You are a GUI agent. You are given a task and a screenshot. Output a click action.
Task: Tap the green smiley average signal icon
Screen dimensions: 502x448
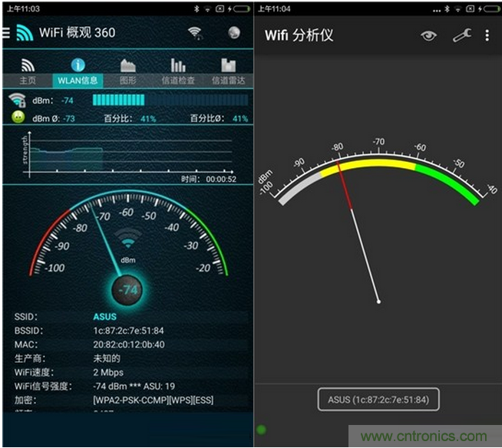pos(17,117)
